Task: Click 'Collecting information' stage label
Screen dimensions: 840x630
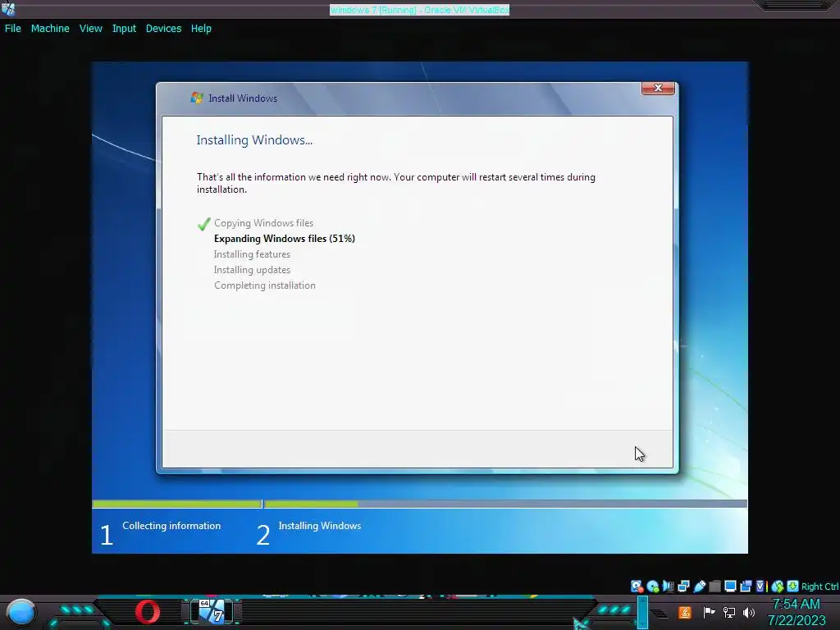Action: point(171,526)
